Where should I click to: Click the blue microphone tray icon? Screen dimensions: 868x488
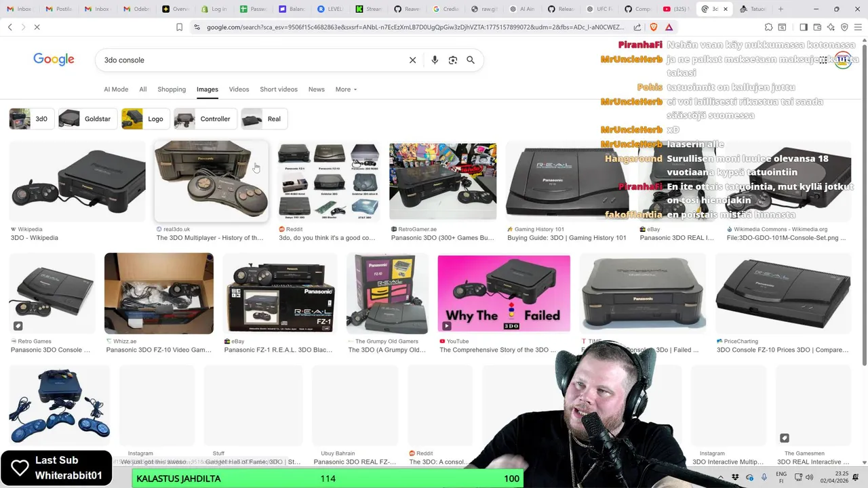tap(764, 478)
